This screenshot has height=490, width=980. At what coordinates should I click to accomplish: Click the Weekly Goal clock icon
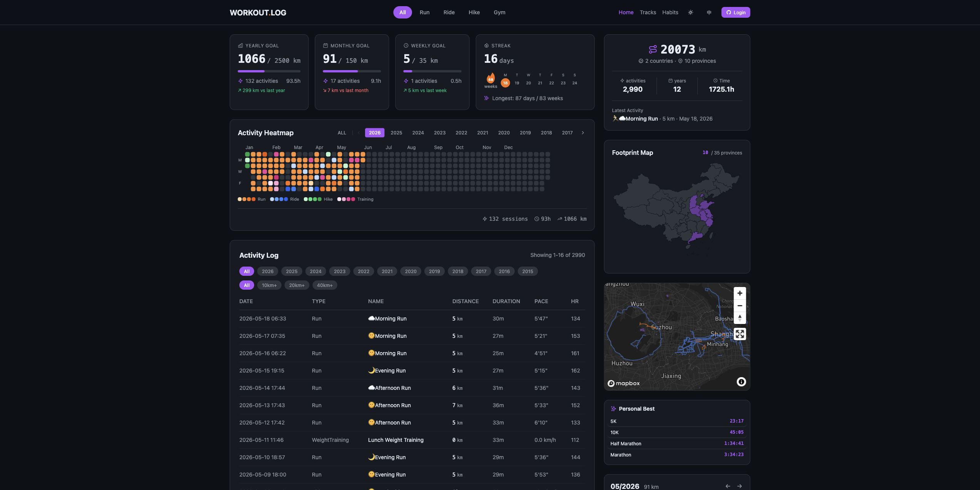tap(406, 45)
